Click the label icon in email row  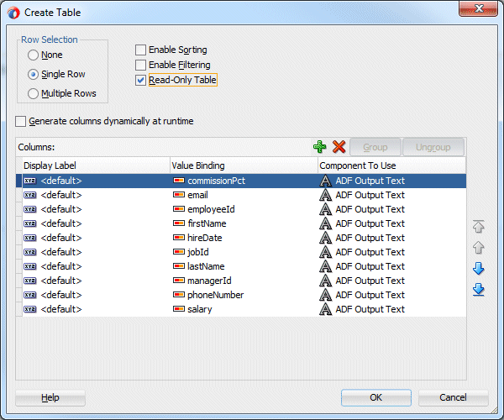(x=30, y=195)
